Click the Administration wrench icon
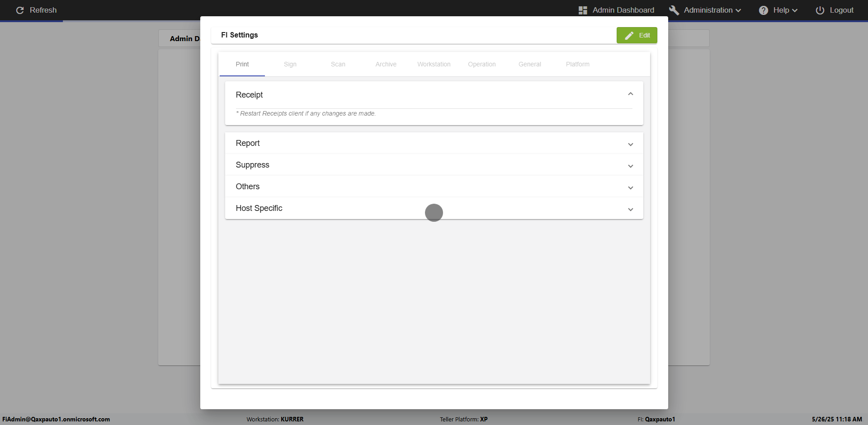 coord(674,10)
